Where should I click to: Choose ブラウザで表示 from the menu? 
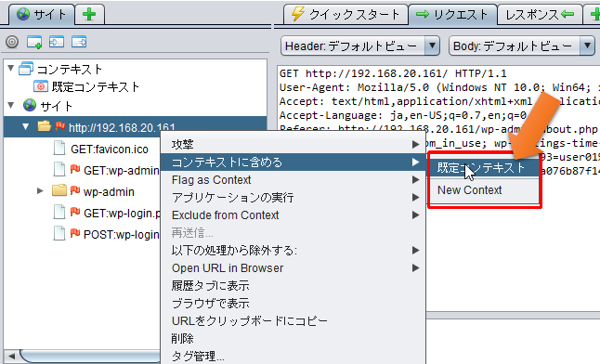tap(293, 303)
